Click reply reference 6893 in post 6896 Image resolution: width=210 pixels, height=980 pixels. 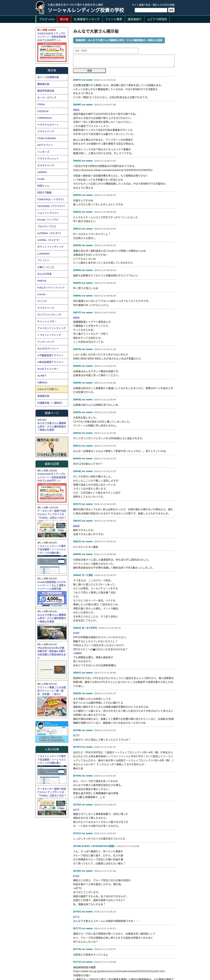pyautogui.click(x=76, y=110)
